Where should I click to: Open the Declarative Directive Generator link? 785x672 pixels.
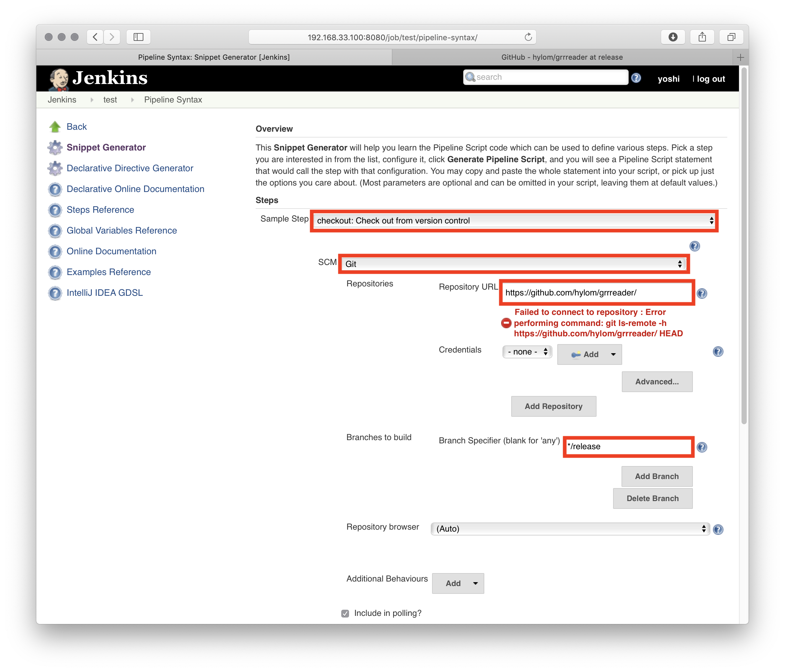click(130, 169)
